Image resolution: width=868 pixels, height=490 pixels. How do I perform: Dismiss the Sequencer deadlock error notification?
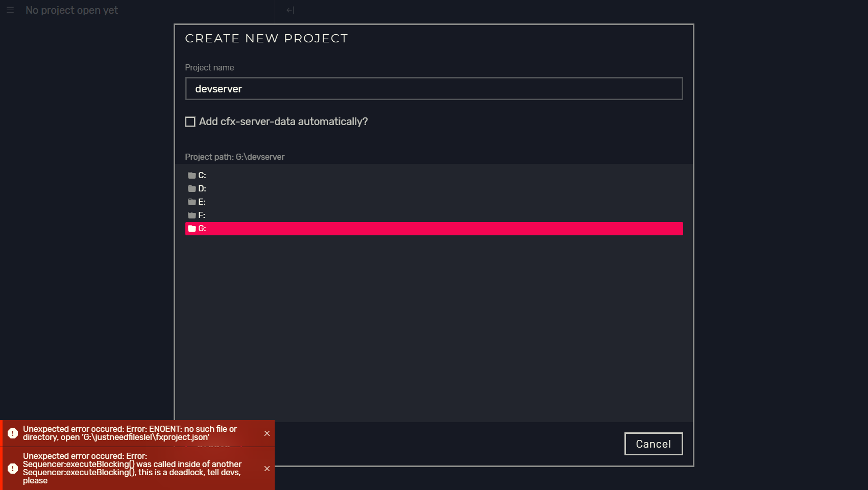(267, 468)
